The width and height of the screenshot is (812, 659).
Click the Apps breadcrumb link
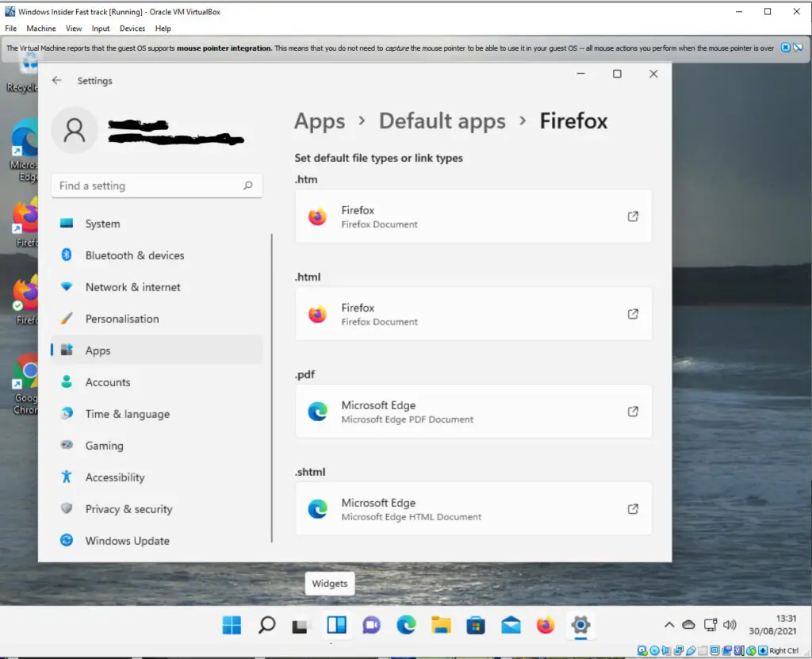pos(320,121)
